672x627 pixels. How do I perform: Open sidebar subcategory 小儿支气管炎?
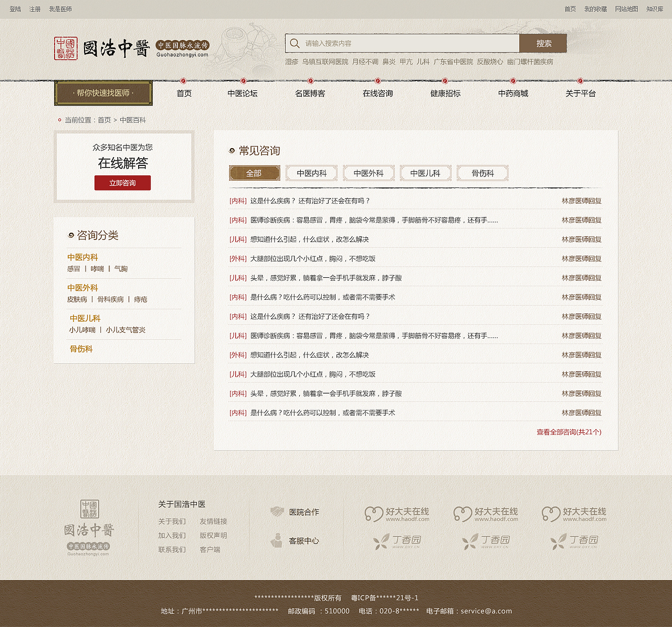click(125, 330)
